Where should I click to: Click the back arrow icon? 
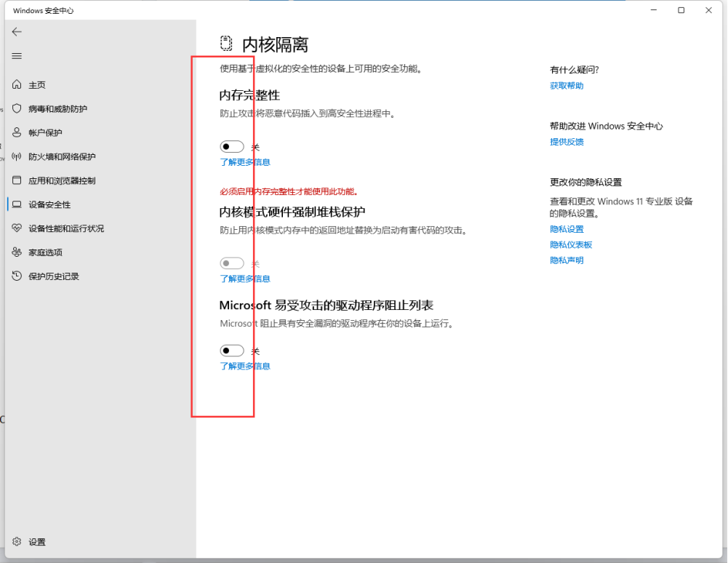coord(17,32)
